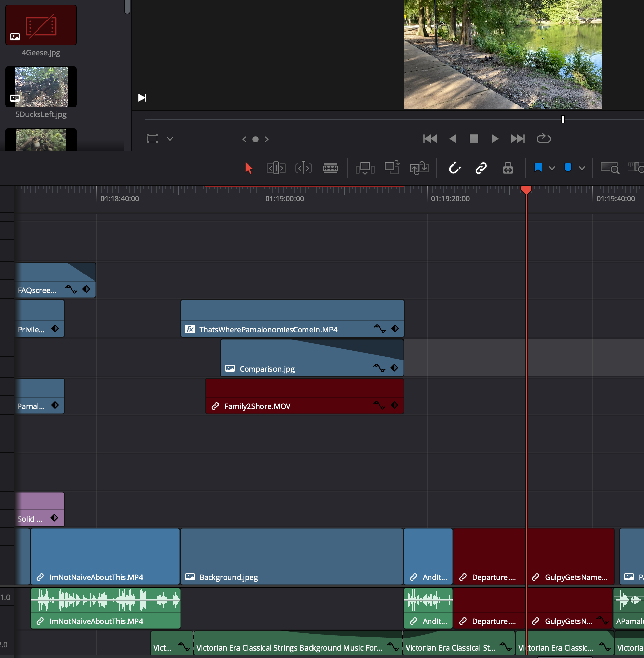Select the ThatsWherePamalonomiesComeIn.MP4 clip
This screenshot has width=644, height=658.
292,318
